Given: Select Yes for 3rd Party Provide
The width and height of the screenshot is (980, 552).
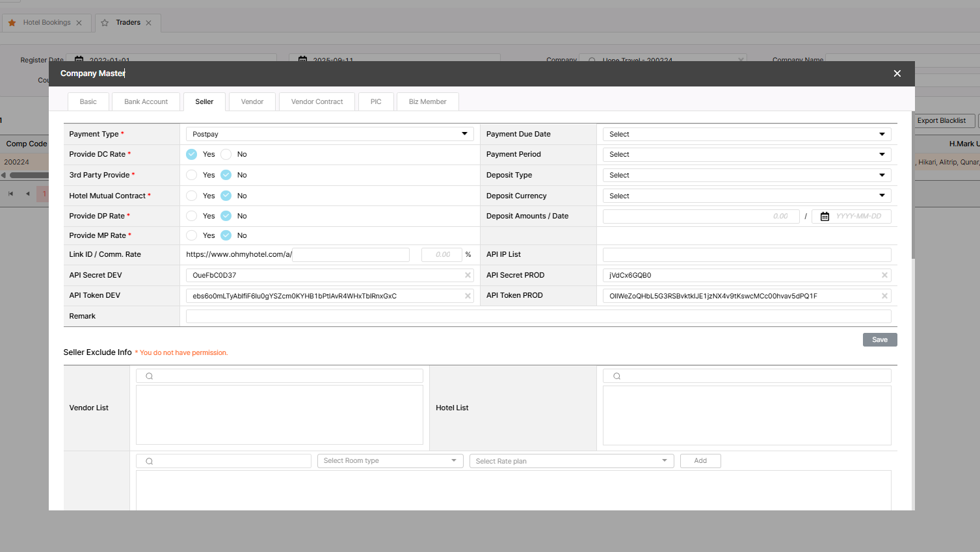Looking at the screenshot, I should (x=192, y=175).
